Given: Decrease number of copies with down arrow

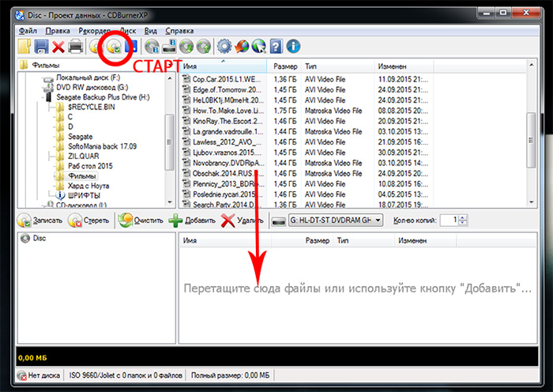Looking at the screenshot, I should tap(464, 223).
